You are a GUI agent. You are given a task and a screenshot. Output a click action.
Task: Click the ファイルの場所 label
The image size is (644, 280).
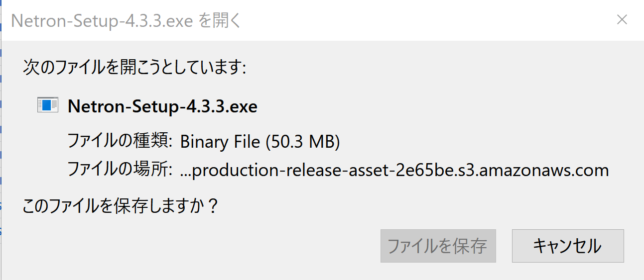120,170
